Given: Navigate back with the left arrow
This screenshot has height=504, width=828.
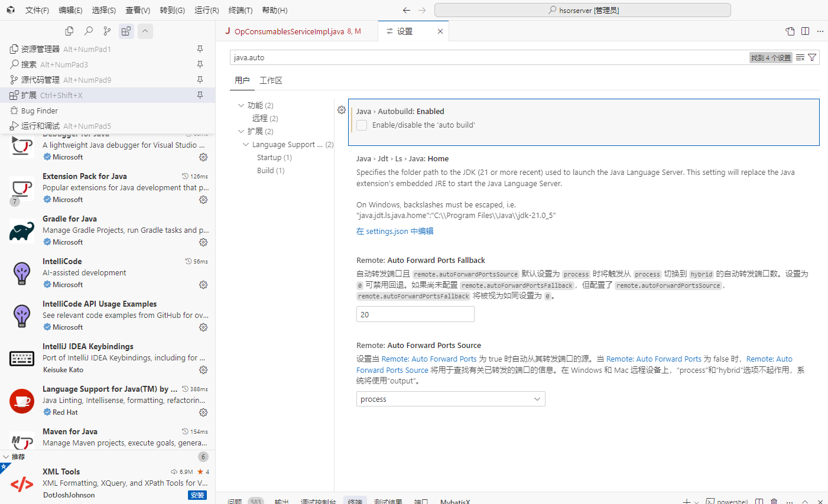Looking at the screenshot, I should coord(407,10).
